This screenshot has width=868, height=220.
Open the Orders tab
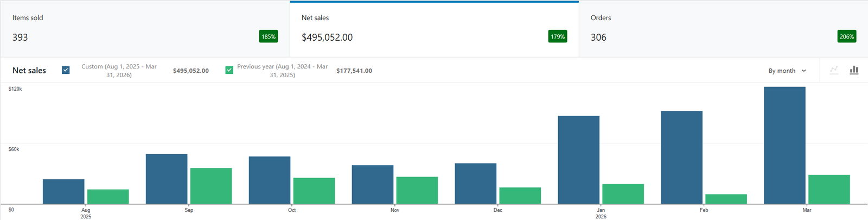click(x=723, y=29)
